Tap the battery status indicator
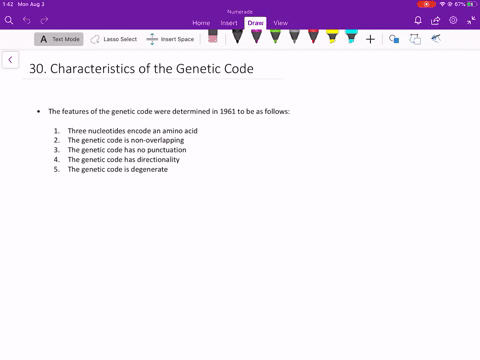Image resolution: width=480 pixels, height=360 pixels. [x=472, y=4]
